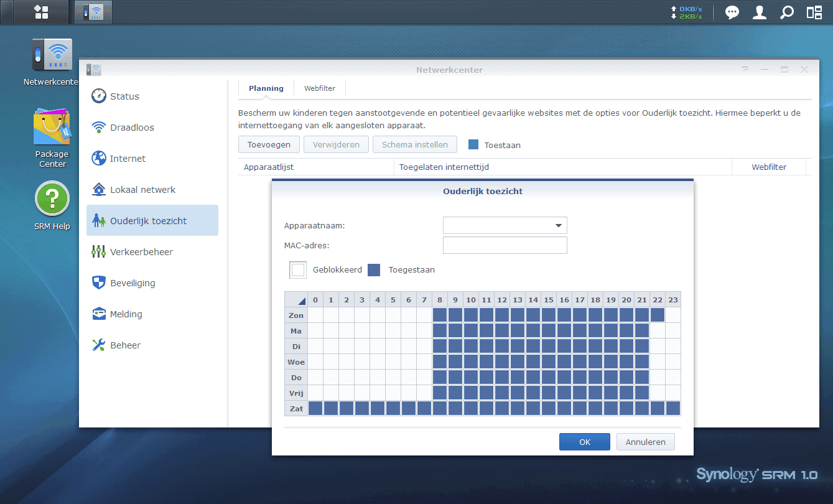This screenshot has height=504, width=833.
Task: Click the Annuleren button
Action: [645, 442]
